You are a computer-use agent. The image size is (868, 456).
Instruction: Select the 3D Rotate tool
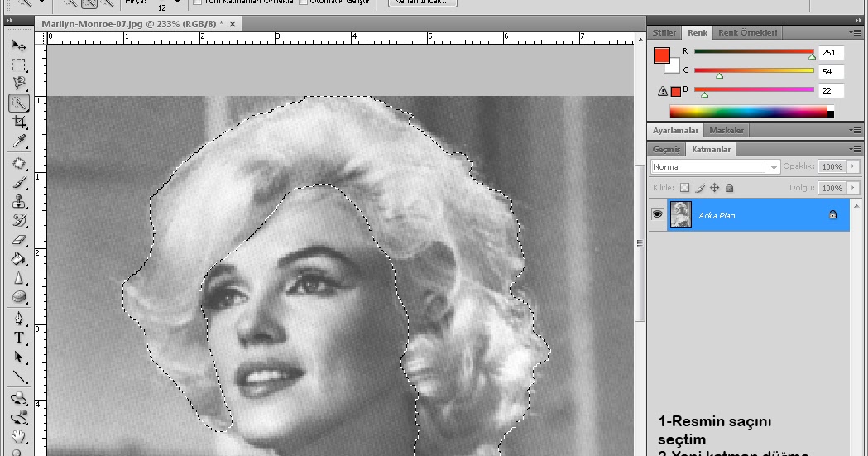19,398
